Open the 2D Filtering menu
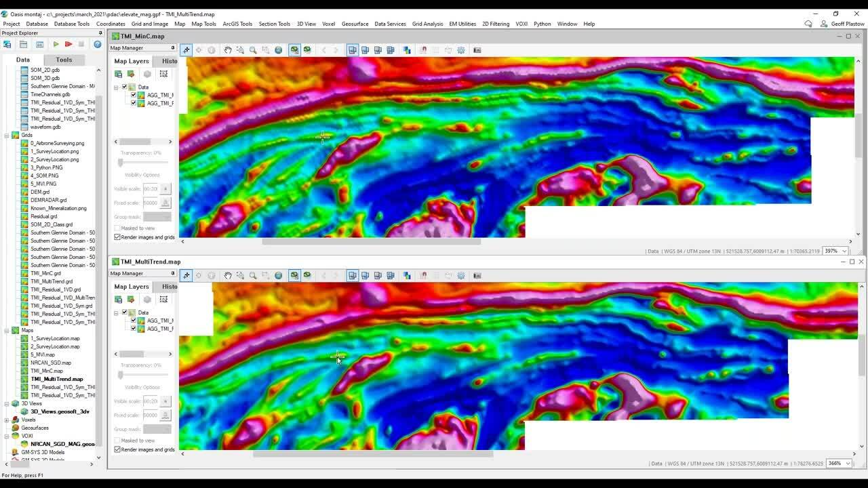The width and height of the screenshot is (868, 488). tap(496, 24)
